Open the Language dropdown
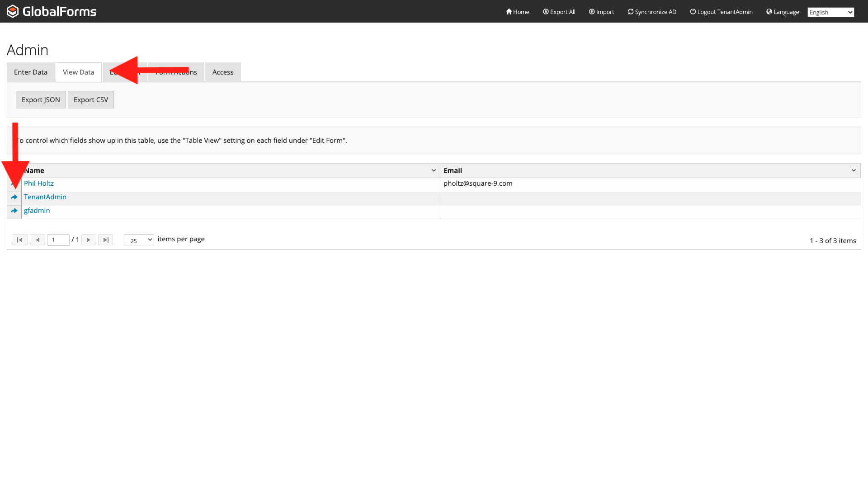Screen dimensions: 868x488 click(x=830, y=12)
